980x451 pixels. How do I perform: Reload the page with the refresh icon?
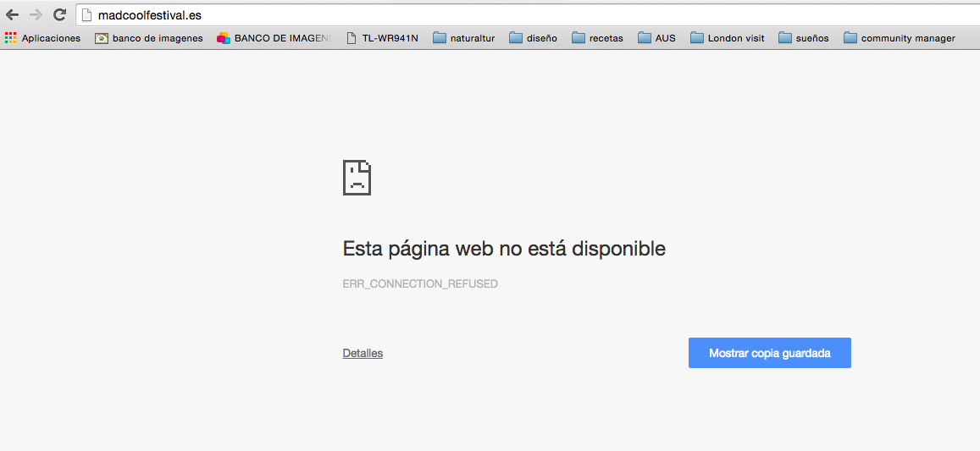click(x=59, y=15)
